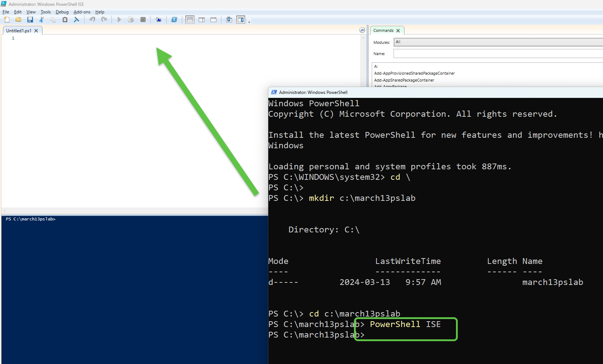Open the Modules dropdown showing All
This screenshot has height=364, width=603.
[498, 42]
